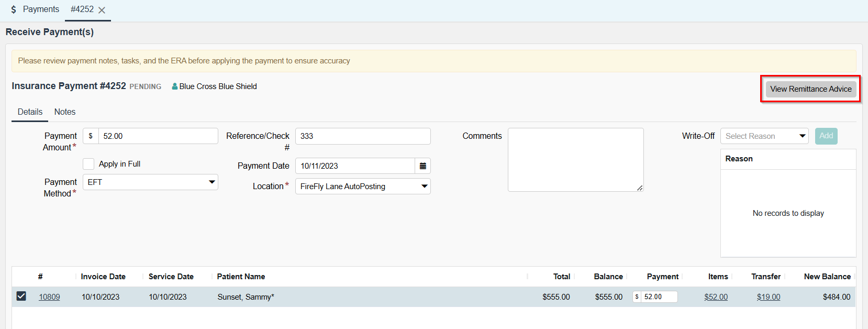Uncheck invoice 10809 row checkbox
The image size is (868, 329).
[x=21, y=296]
